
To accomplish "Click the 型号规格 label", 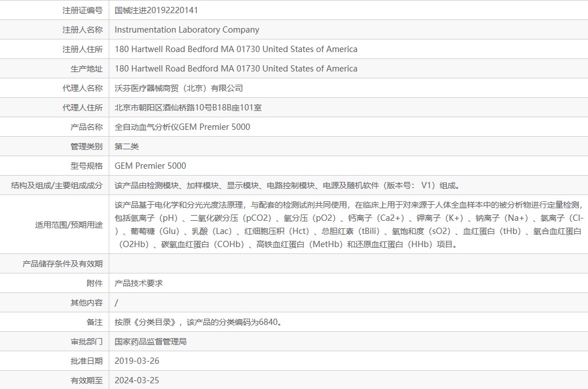I will [86, 166].
